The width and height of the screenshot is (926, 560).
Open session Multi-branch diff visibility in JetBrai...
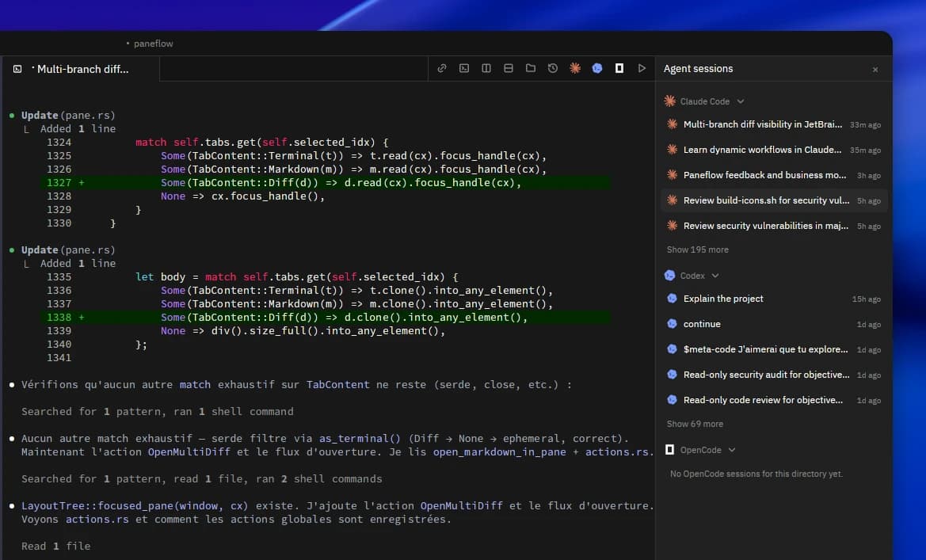(774, 124)
